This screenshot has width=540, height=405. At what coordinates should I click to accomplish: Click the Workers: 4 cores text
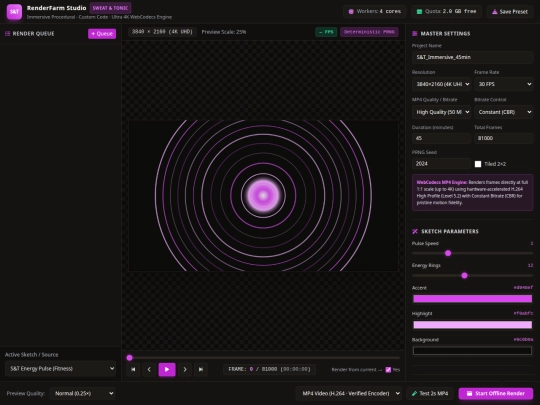coord(379,11)
